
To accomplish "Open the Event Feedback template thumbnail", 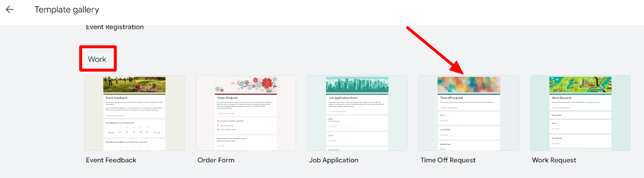I will [x=134, y=113].
